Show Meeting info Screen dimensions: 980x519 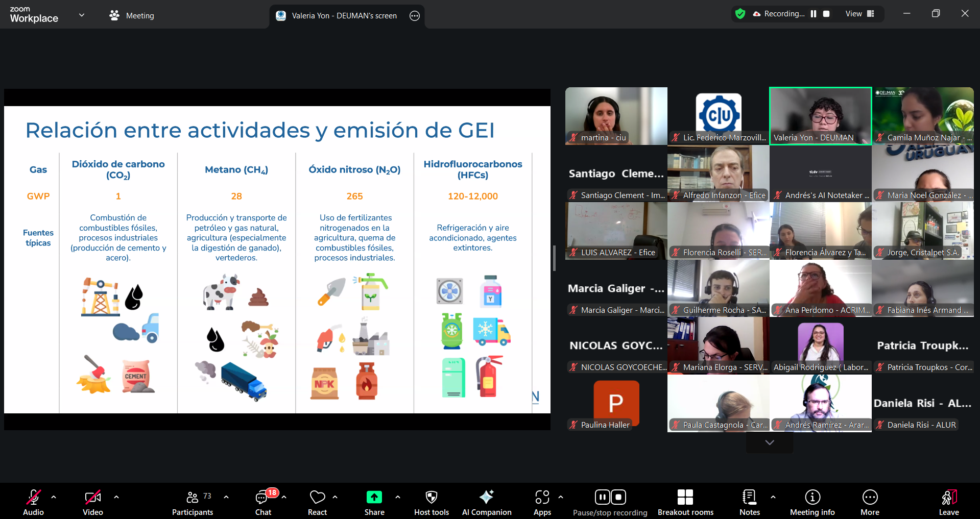point(812,503)
